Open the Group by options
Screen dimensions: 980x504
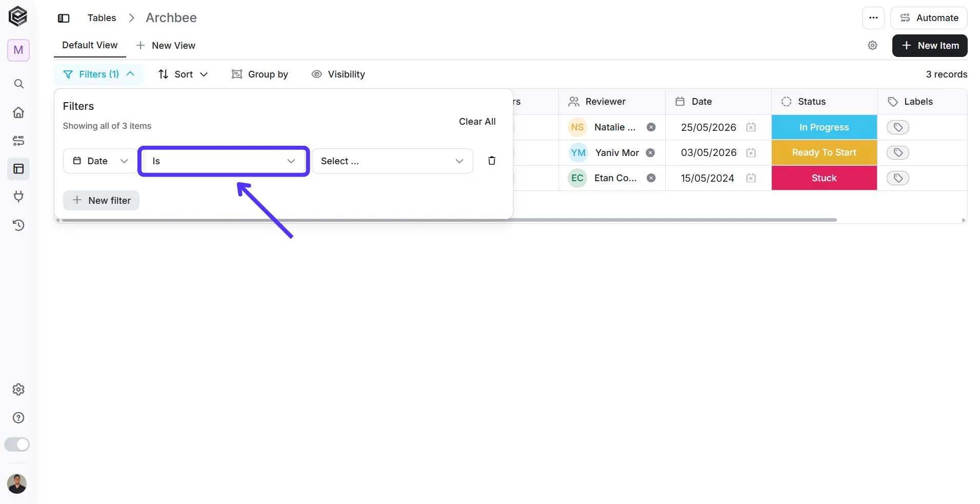click(x=260, y=74)
